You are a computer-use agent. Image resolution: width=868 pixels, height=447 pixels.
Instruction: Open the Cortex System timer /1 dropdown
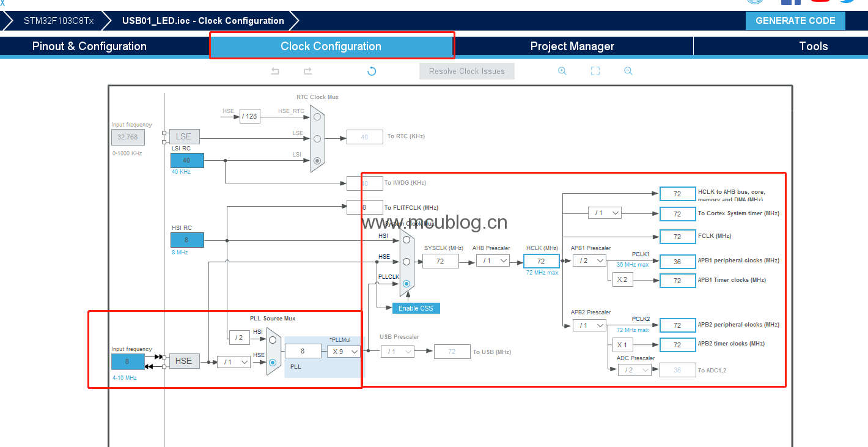click(x=605, y=213)
